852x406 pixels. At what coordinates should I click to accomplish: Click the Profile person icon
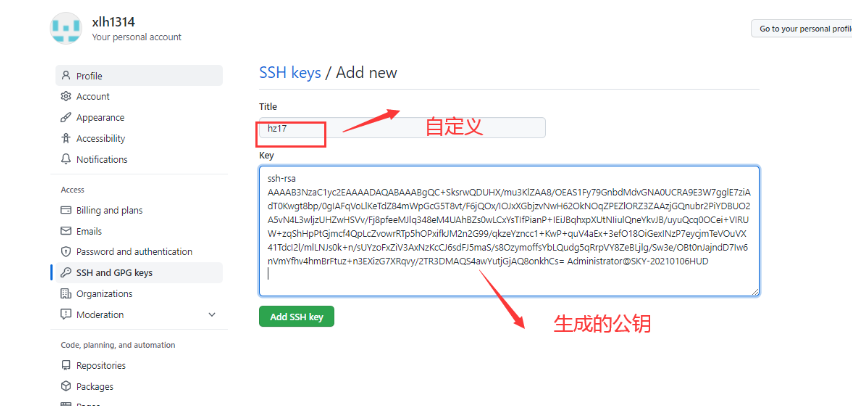pyautogui.click(x=66, y=76)
